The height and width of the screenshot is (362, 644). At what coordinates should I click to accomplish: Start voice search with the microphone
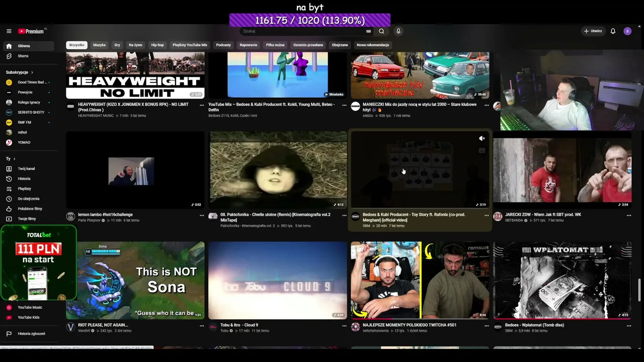click(x=398, y=31)
